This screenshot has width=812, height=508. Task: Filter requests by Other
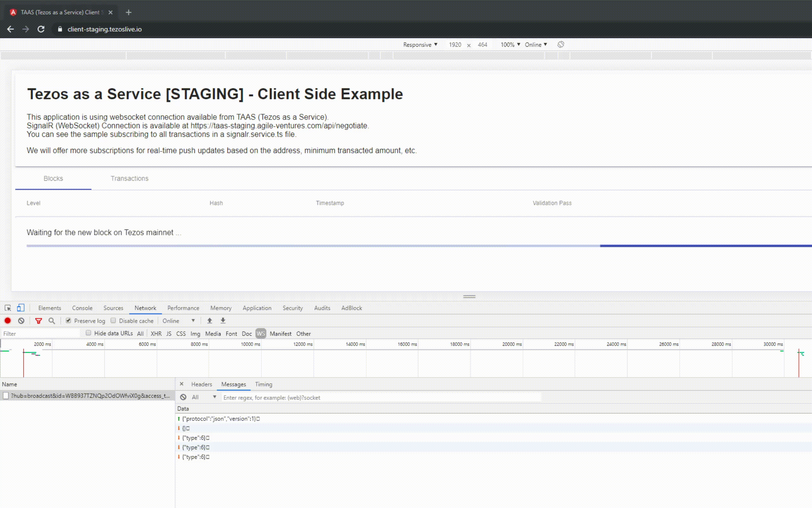click(303, 334)
